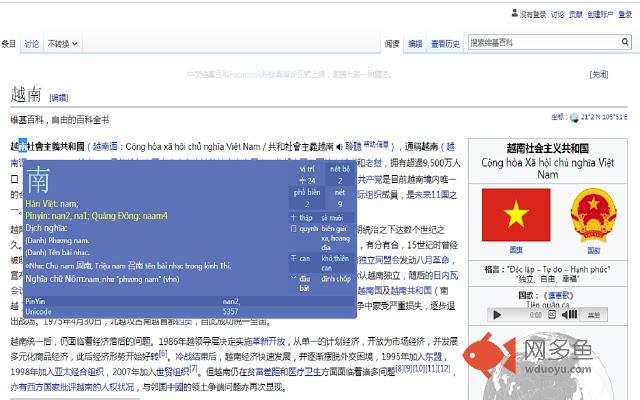Open the Vietnam flag thumbnail image
The image size is (640, 400).
click(x=516, y=215)
